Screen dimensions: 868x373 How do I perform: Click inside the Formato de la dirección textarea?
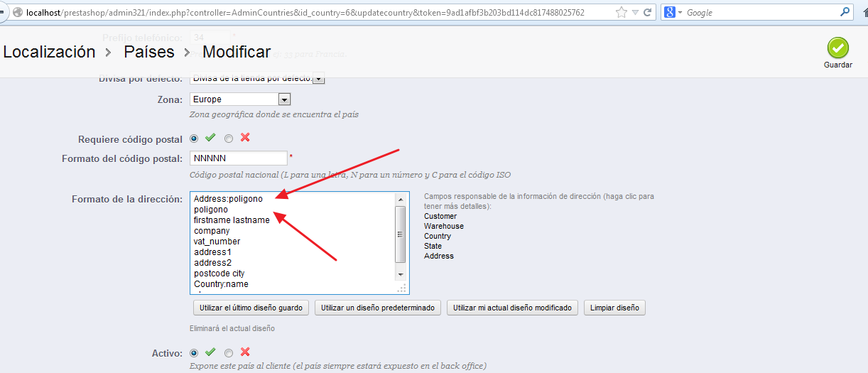[x=299, y=243]
